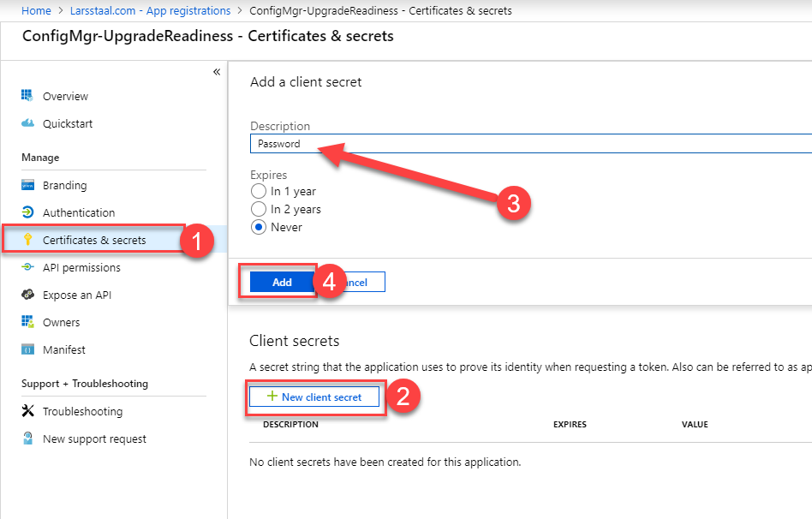Select the In 1 year expiry option
Viewport: 812px width, 519px height.
259,191
